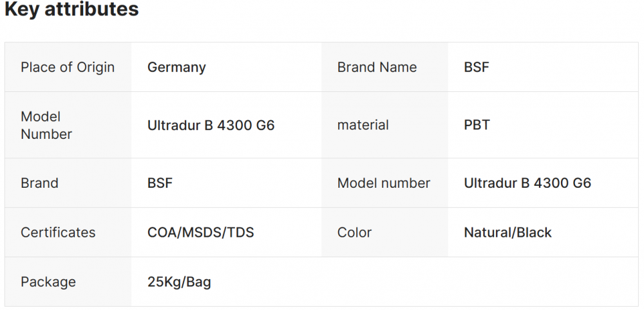644x310 pixels.
Task: Click the Germany value
Action: tap(176, 68)
